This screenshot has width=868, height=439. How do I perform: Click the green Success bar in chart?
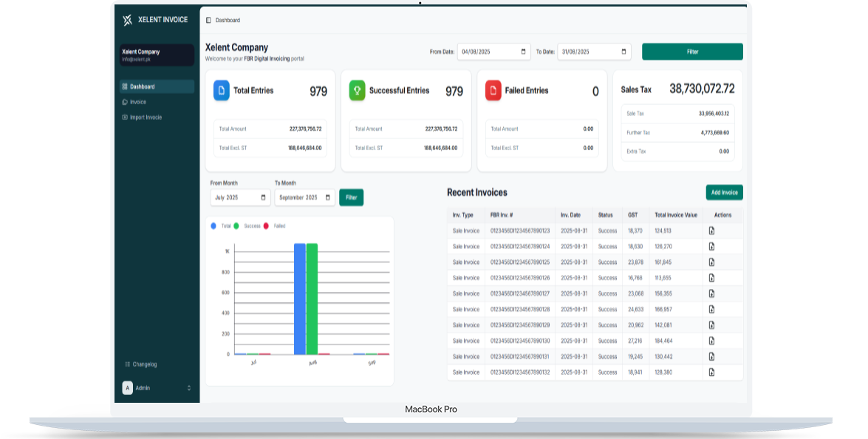coord(312,299)
